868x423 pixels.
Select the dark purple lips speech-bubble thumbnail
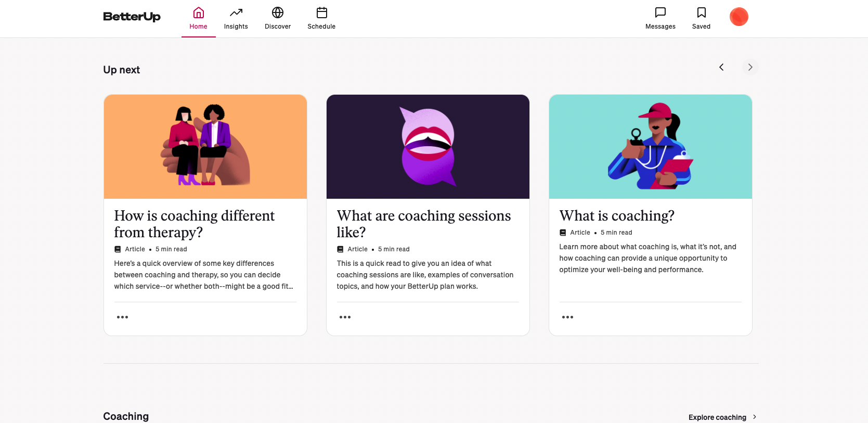(x=427, y=147)
